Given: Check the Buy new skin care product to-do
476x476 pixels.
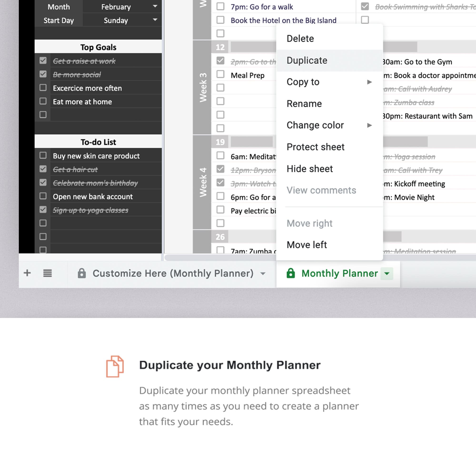Looking at the screenshot, I should point(43,155).
